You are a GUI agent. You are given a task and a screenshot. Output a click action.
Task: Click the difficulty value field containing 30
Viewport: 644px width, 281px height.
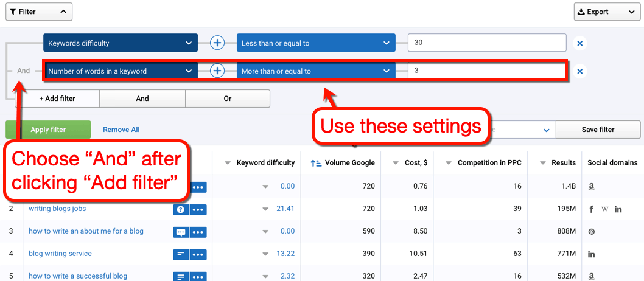pos(487,43)
